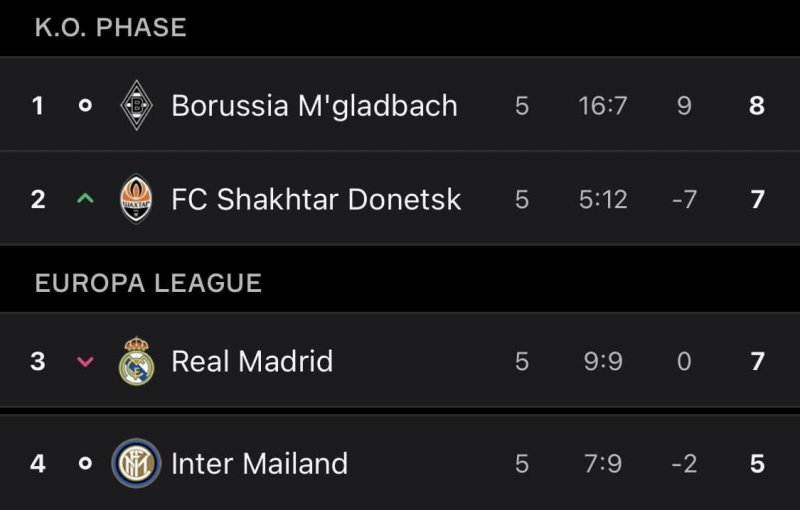800x510 pixels.
Task: Click Borussia M'gladbach's 16:7 goals value
Action: point(603,105)
